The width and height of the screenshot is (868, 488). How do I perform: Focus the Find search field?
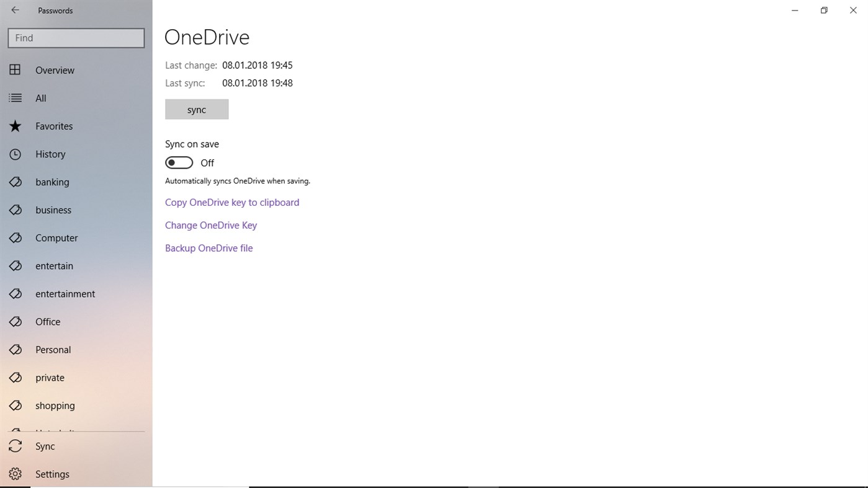(x=76, y=38)
